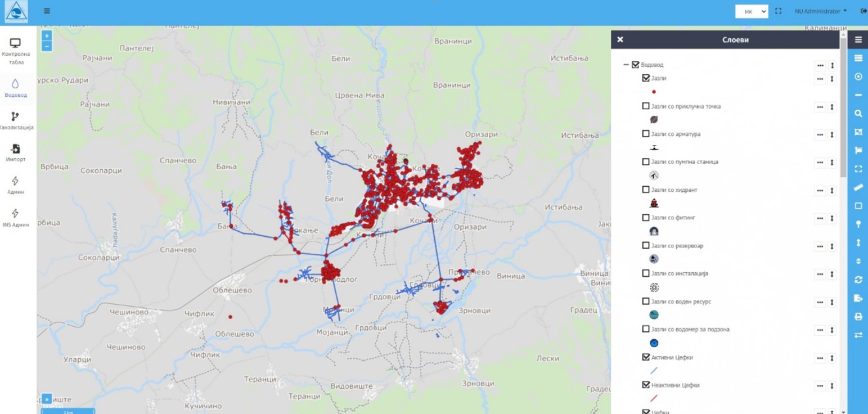This screenshot has height=414, width=868.
Task: Enable the Јазли со резервоар layer
Action: 646,245
